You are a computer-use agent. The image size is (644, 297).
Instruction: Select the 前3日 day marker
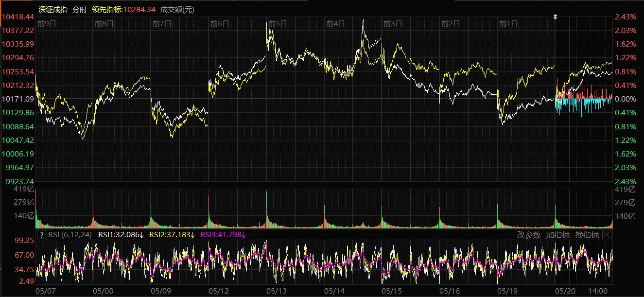click(393, 23)
